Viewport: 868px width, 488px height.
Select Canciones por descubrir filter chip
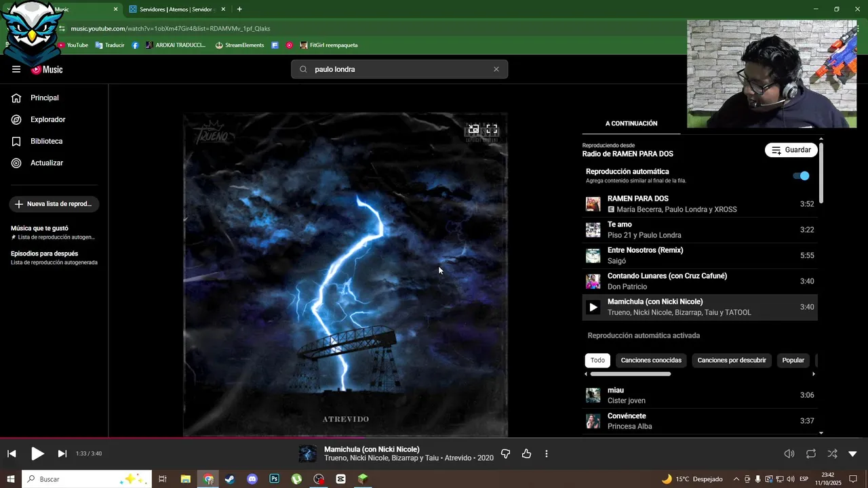pos(732,360)
